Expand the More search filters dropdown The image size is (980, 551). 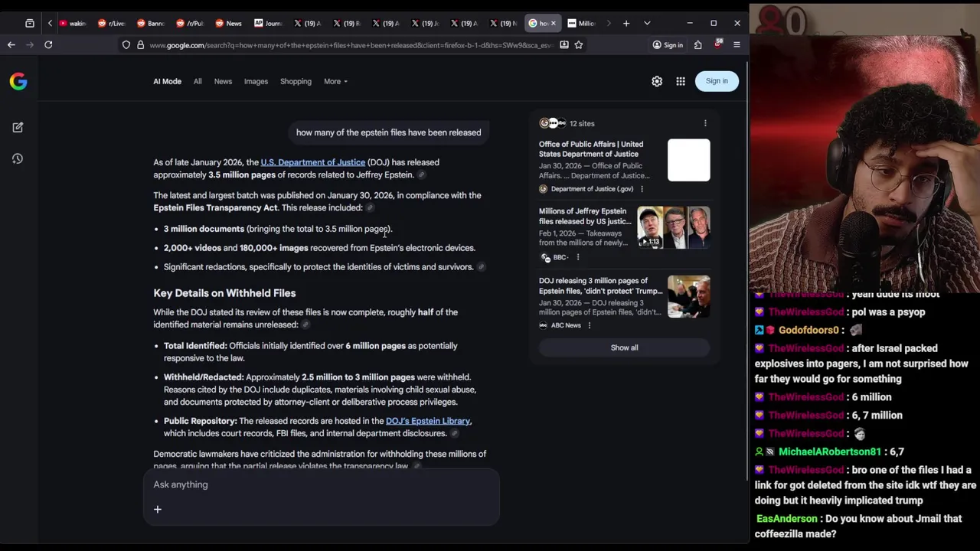tap(335, 81)
